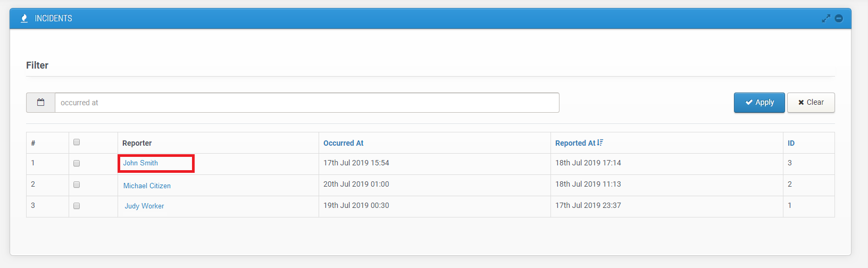
Task: Sort by the Occurred At column
Action: click(343, 143)
